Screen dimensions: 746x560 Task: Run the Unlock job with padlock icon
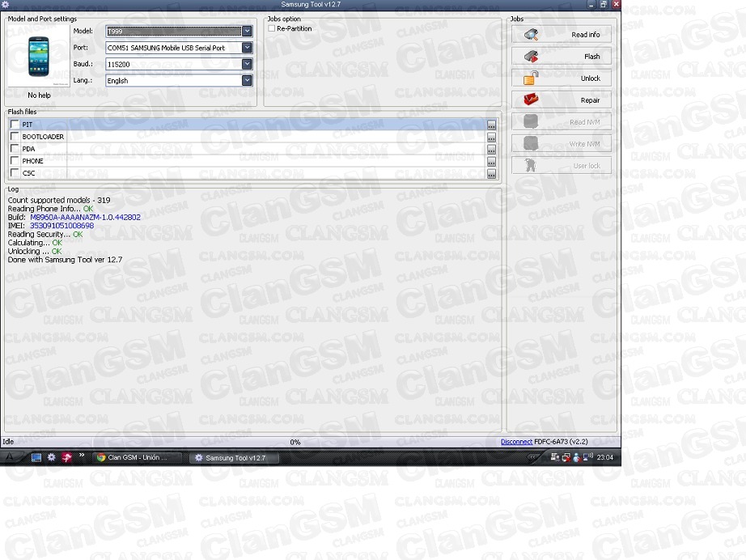(562, 78)
